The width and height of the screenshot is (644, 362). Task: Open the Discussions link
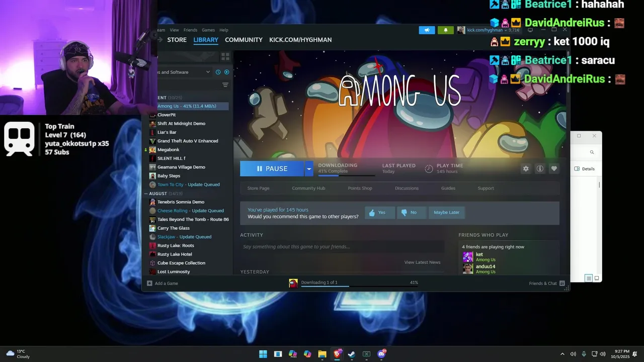(x=407, y=188)
